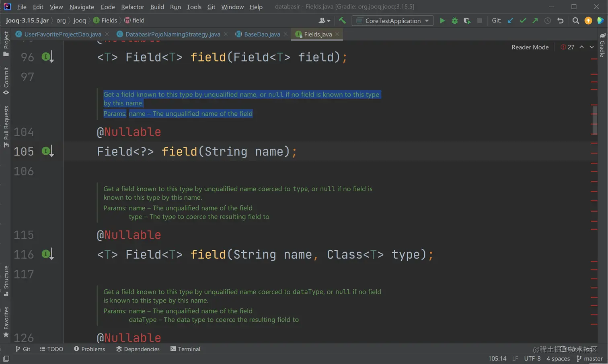Open the Edit menu
Viewport: 608px width, 364px height.
click(38, 7)
